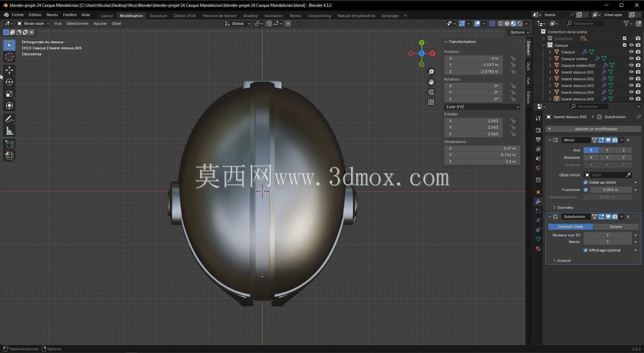Adjust the Fusionner distance 0.001 m field

pos(611,190)
